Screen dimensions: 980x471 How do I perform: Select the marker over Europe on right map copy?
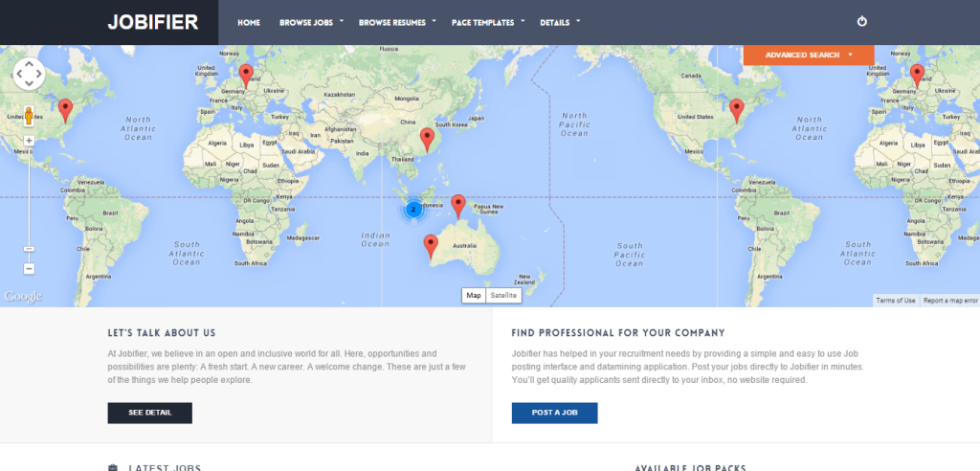pyautogui.click(x=917, y=76)
